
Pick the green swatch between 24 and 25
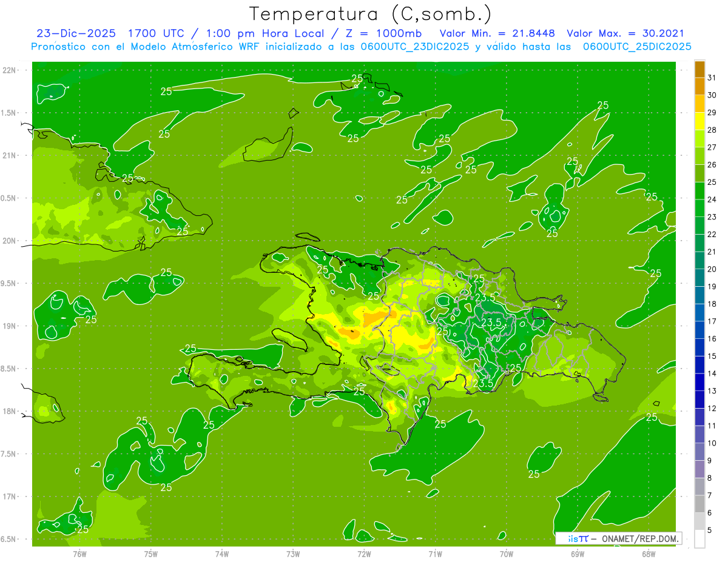[699, 191]
